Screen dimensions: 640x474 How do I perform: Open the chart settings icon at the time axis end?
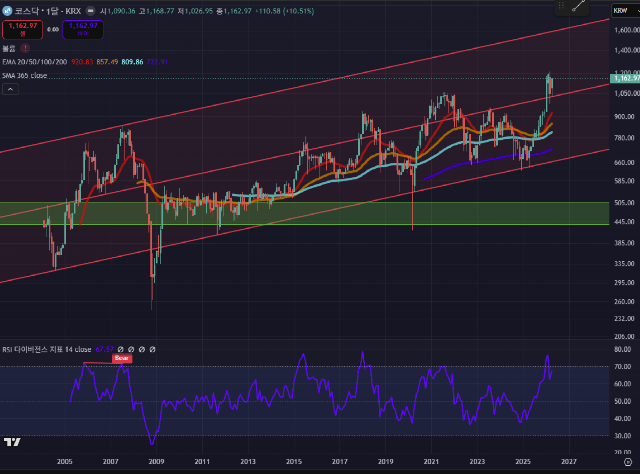628,462
